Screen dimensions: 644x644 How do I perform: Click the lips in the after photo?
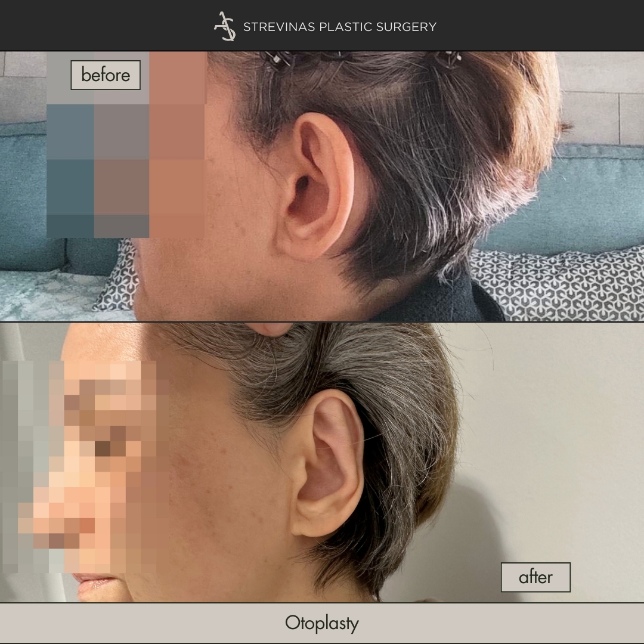[95, 584]
